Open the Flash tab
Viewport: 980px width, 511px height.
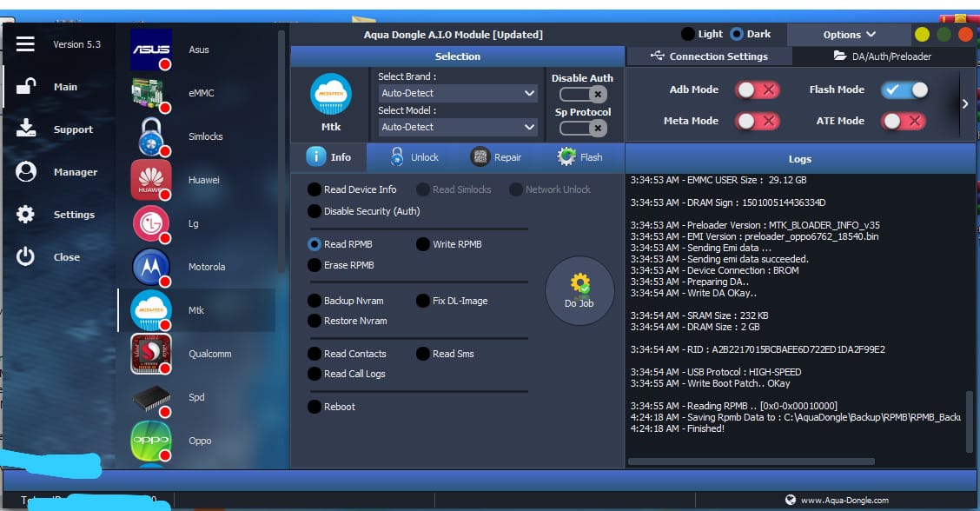click(579, 157)
